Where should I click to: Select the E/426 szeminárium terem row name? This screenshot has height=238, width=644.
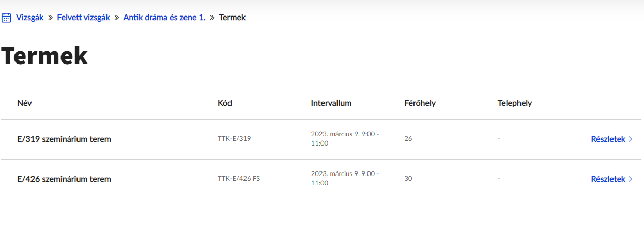coord(64,179)
